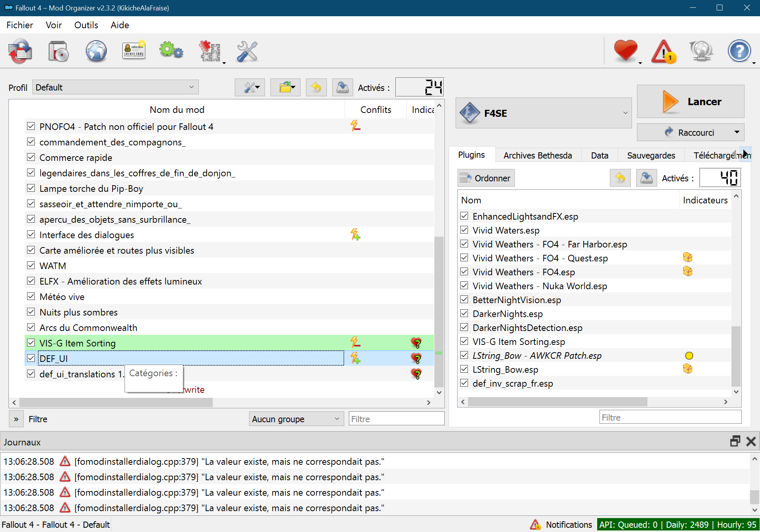Screen dimensions: 760x532
Task: Click the red heart endorse icon
Action: point(625,50)
